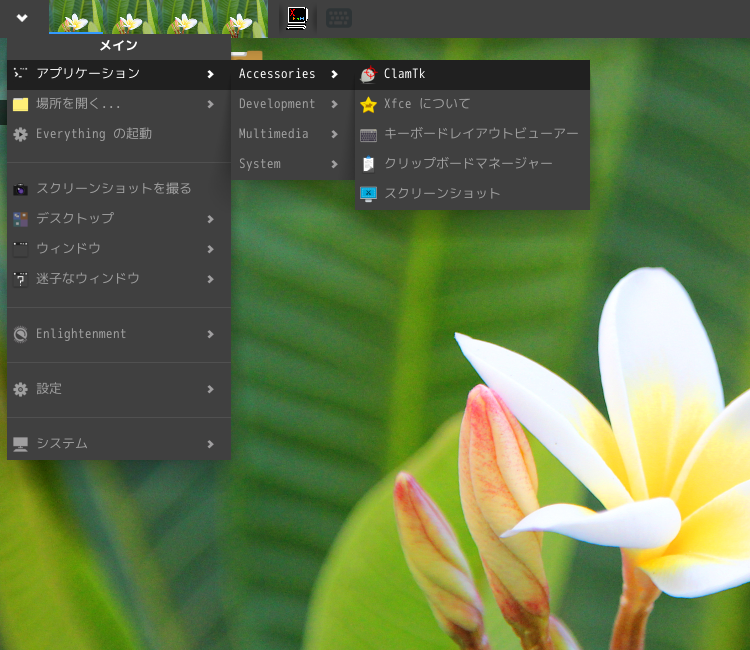Expand the 迷子なウィンドウ submenu arrow

pos(210,279)
